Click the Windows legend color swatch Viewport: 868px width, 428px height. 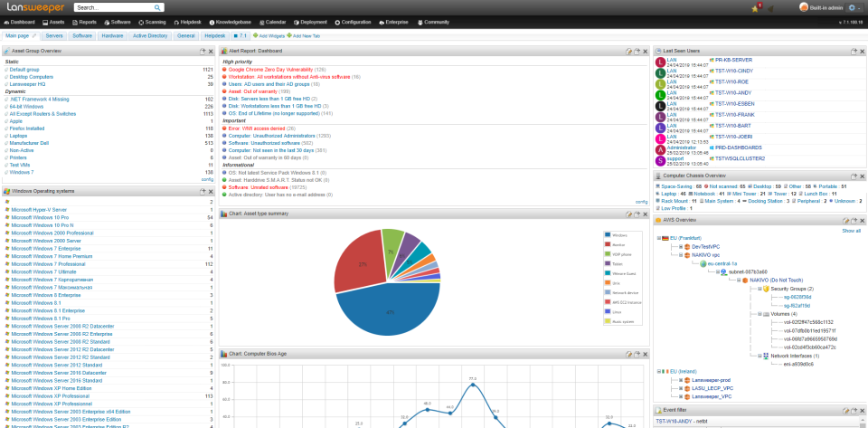608,234
